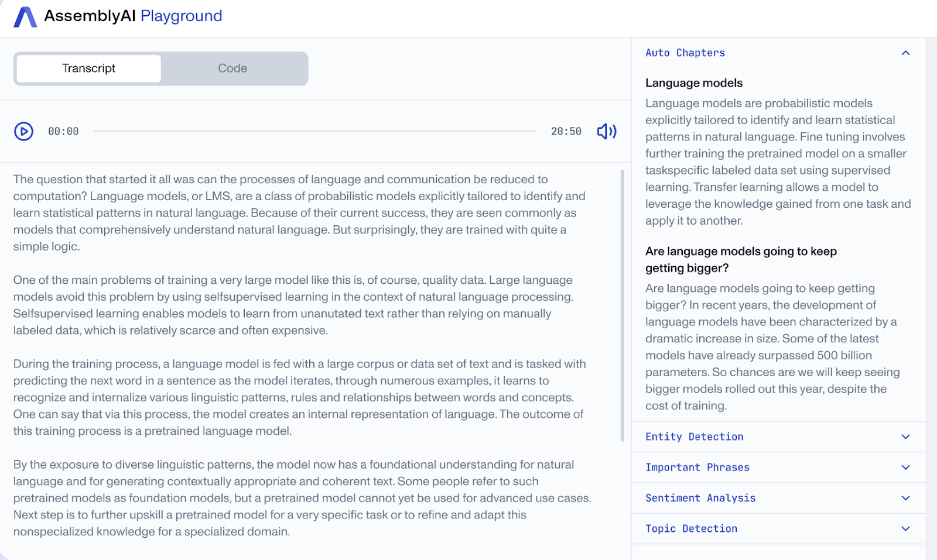Click the 00:00 current time label
This screenshot has height=560, width=937.
(x=63, y=132)
